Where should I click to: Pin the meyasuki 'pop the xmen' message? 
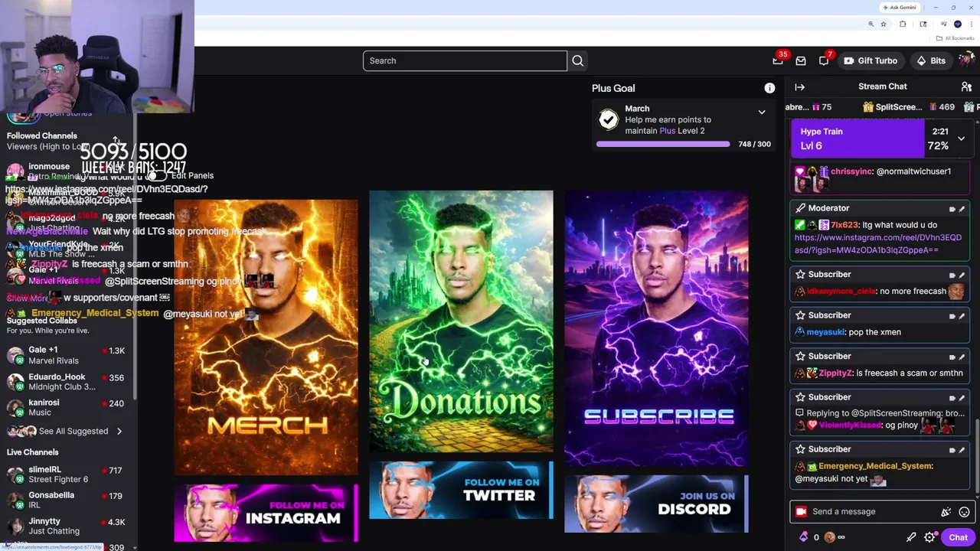coord(962,316)
